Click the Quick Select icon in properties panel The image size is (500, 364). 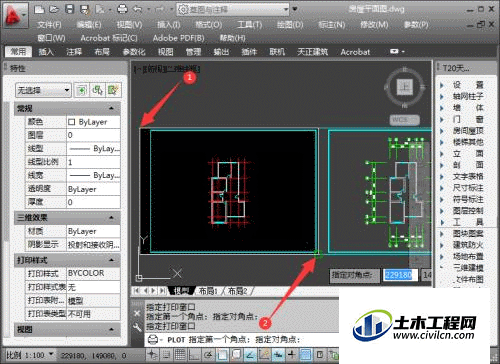(x=113, y=90)
